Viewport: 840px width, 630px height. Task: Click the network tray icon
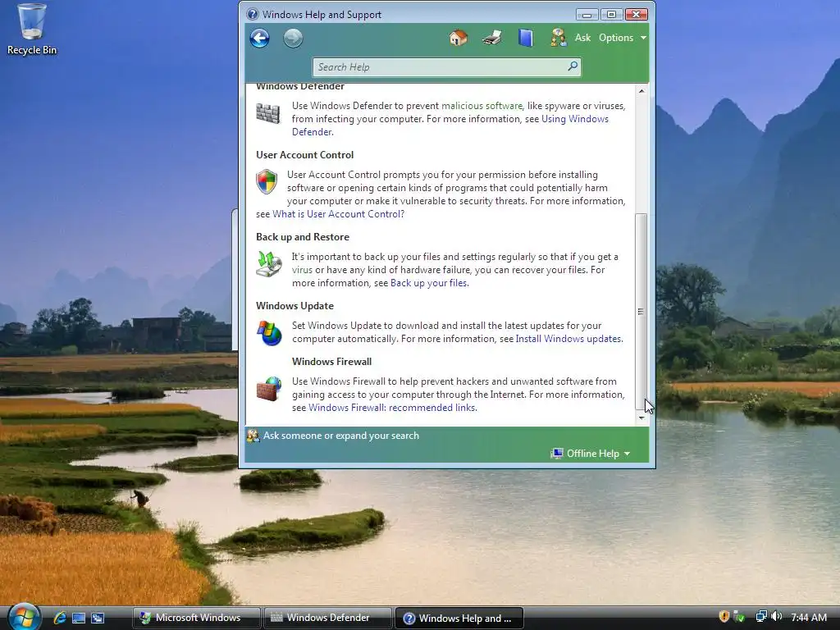tap(760, 617)
